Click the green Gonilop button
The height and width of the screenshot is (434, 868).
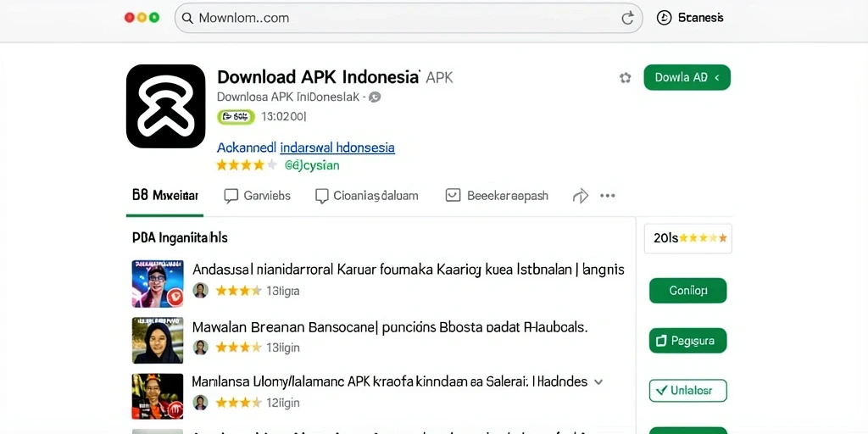point(687,291)
